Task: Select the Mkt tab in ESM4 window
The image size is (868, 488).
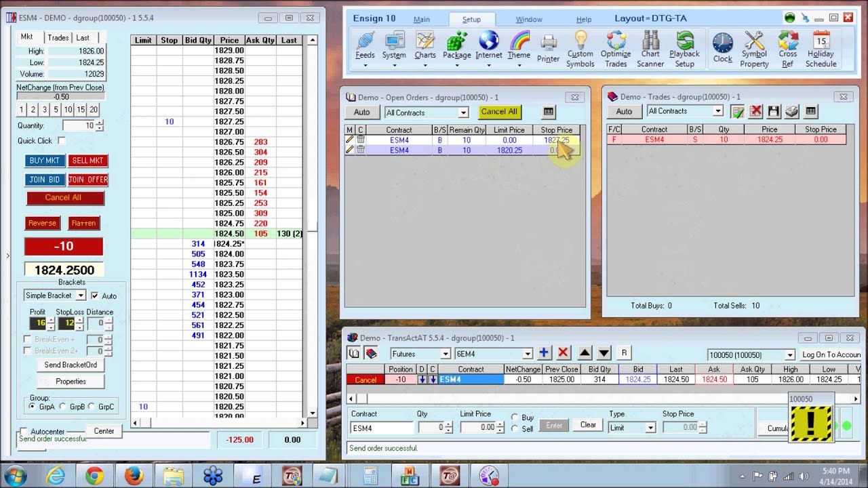Action: (26, 37)
